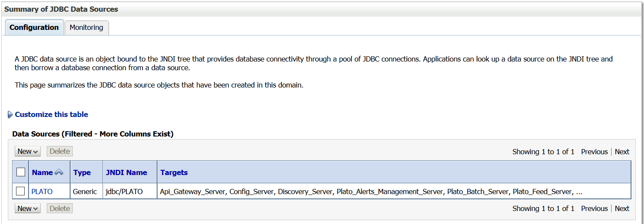Go to Next page link above table
This screenshot has width=644, height=224.
coord(622,152)
